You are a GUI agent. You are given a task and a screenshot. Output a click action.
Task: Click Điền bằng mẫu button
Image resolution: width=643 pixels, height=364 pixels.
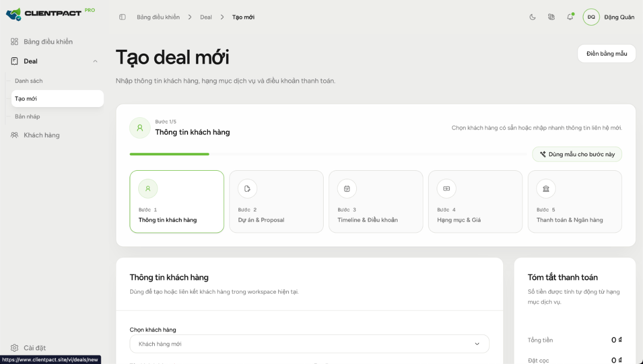pyautogui.click(x=607, y=54)
